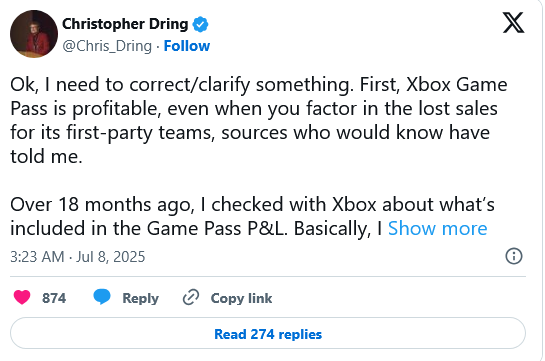Click Copy link text
The height and width of the screenshot is (361, 545).
[241, 298]
